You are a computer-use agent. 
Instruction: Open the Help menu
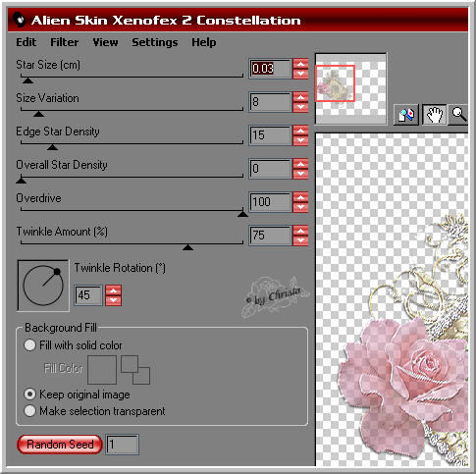click(x=204, y=42)
